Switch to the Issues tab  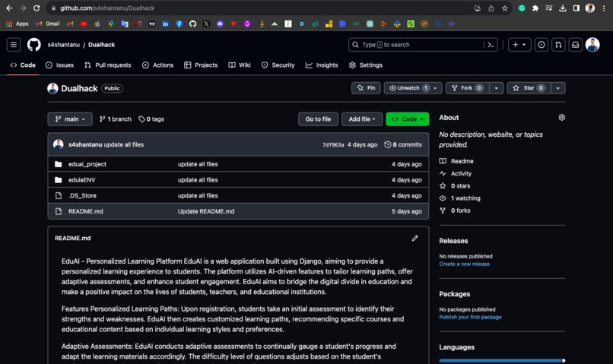click(x=60, y=65)
